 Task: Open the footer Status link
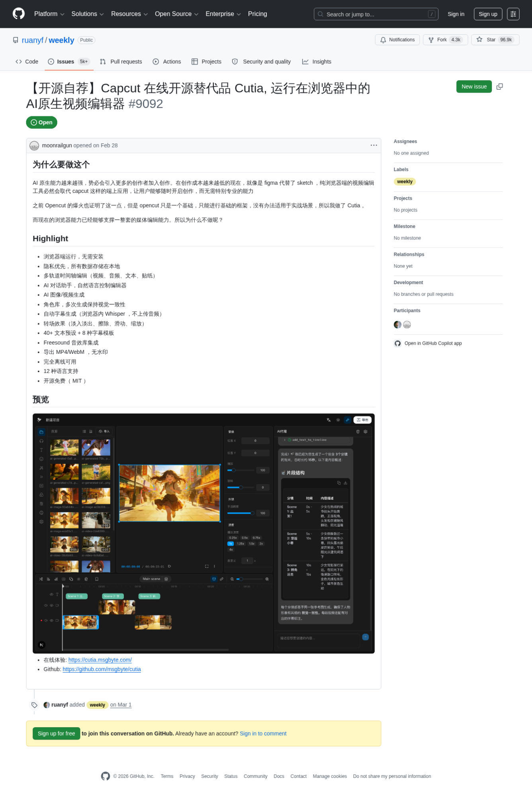231,776
